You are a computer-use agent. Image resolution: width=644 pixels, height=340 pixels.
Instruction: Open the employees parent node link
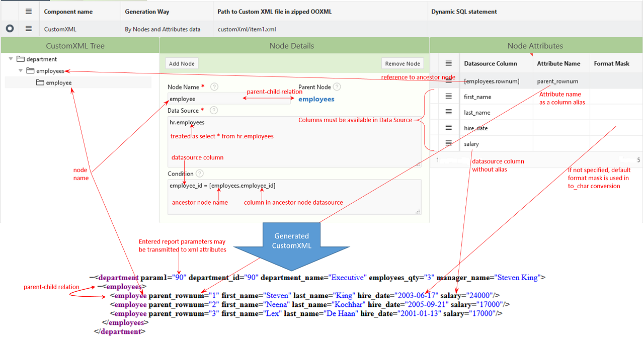tap(316, 99)
